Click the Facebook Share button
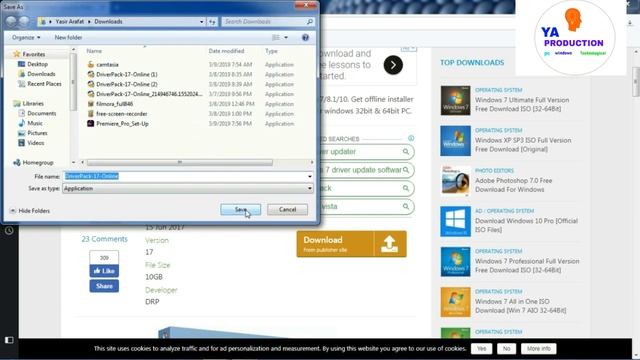This screenshot has height=360, width=640. (104, 286)
